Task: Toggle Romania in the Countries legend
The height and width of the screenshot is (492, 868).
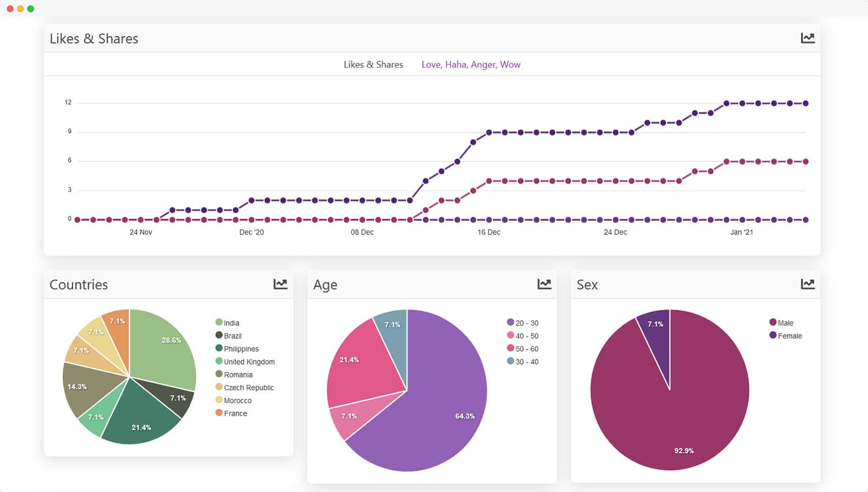Action: click(x=234, y=374)
